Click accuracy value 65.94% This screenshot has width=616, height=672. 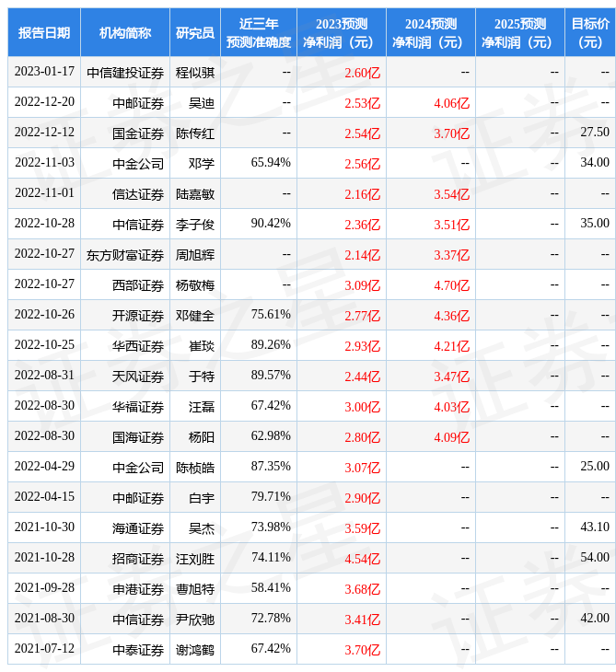(271, 162)
